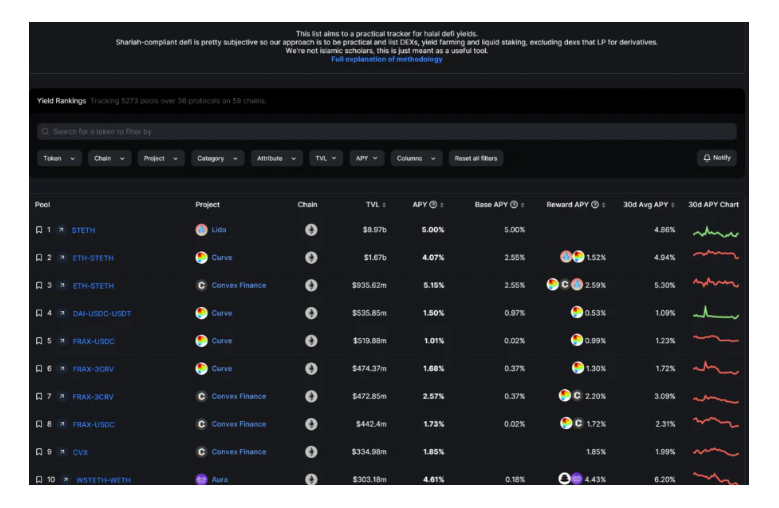This screenshot has height=508, width=779.
Task: Click the search magnifier icon
Action: pos(45,132)
